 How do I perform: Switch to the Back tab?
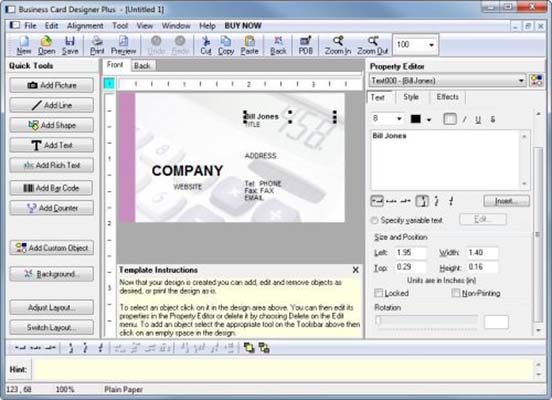pos(143,65)
